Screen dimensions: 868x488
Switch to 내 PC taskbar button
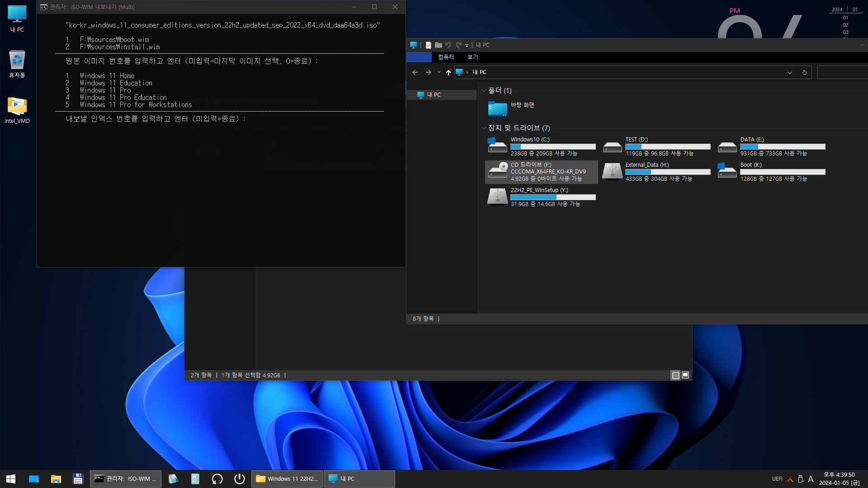[359, 479]
